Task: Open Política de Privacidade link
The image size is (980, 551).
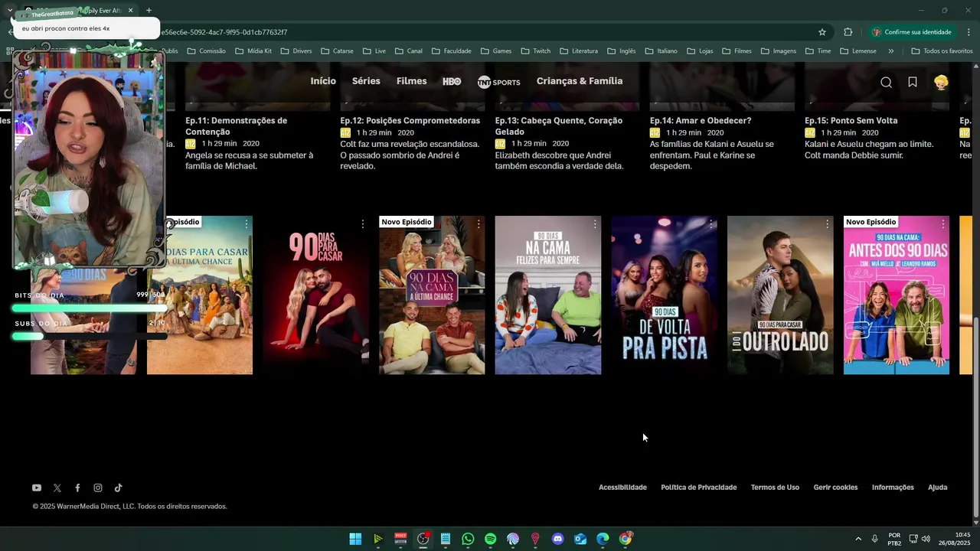Action: coord(699,487)
